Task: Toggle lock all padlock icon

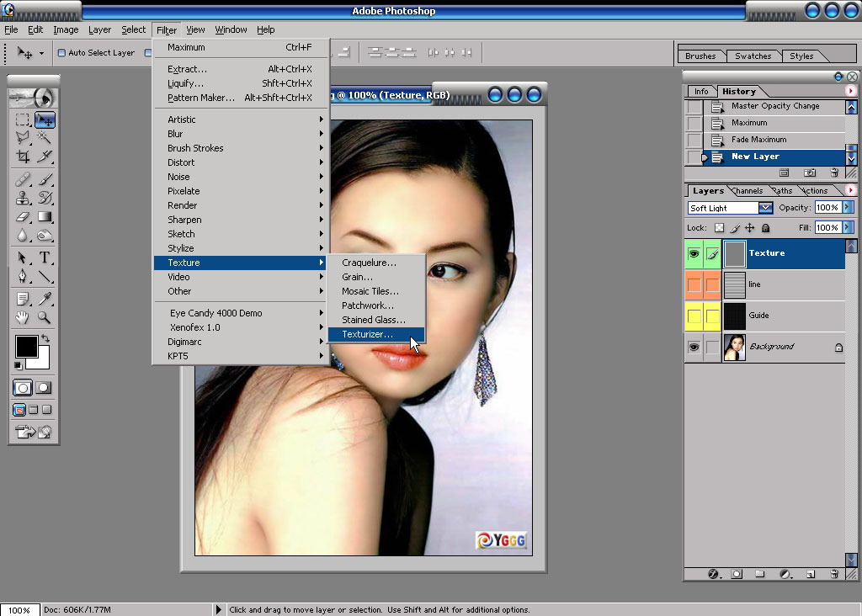Action: [x=765, y=227]
